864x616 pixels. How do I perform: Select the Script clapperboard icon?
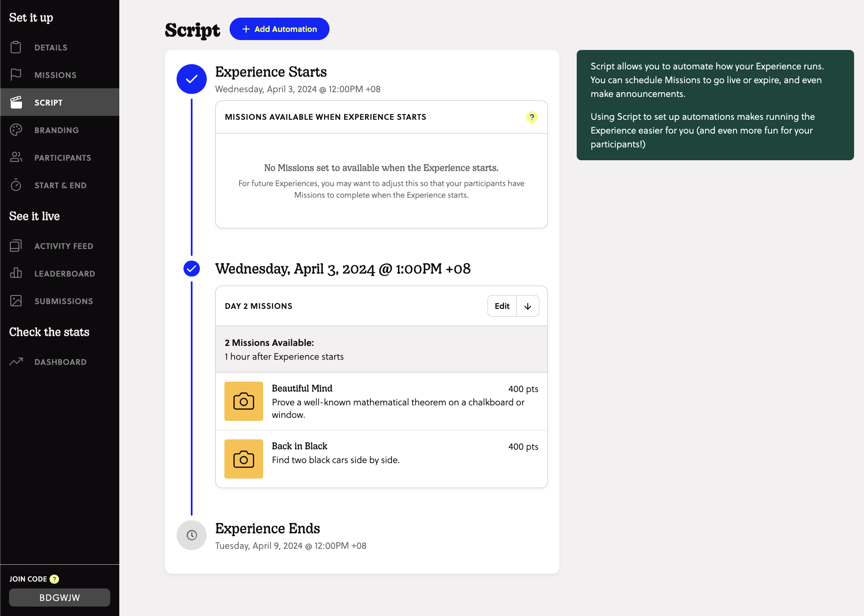tap(16, 102)
